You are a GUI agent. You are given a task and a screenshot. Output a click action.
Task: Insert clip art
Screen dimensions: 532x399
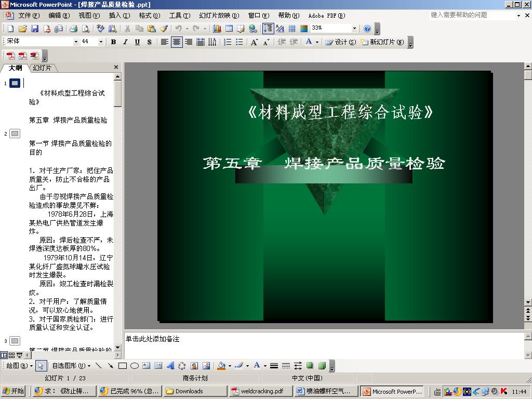[x=194, y=366]
